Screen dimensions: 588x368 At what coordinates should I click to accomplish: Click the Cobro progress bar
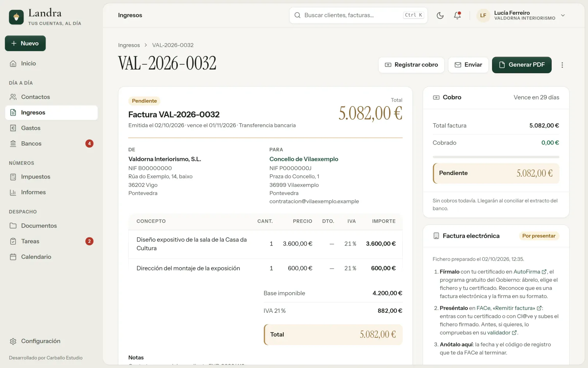tap(496, 157)
